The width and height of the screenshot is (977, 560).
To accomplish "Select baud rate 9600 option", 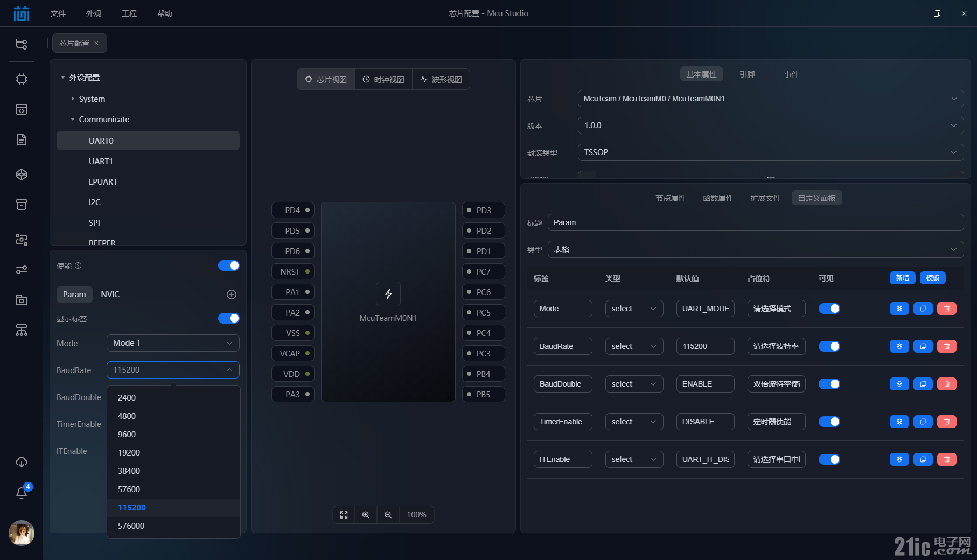I will tap(173, 434).
